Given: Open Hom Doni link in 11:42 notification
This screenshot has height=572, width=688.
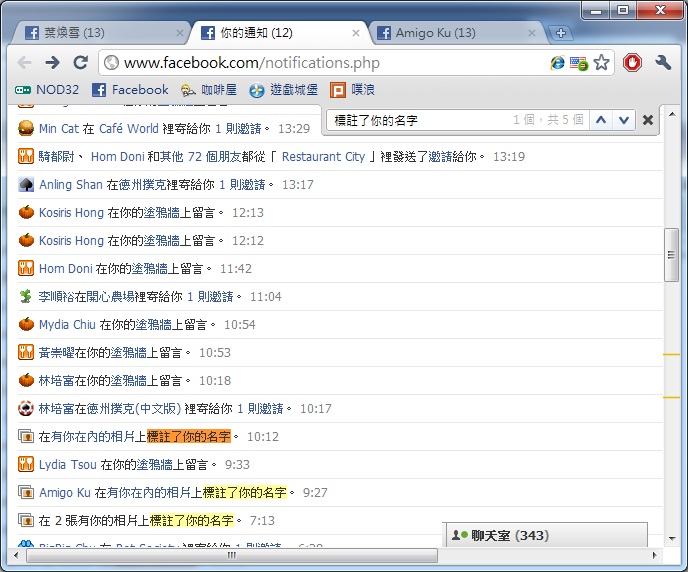Looking at the screenshot, I should pos(65,268).
